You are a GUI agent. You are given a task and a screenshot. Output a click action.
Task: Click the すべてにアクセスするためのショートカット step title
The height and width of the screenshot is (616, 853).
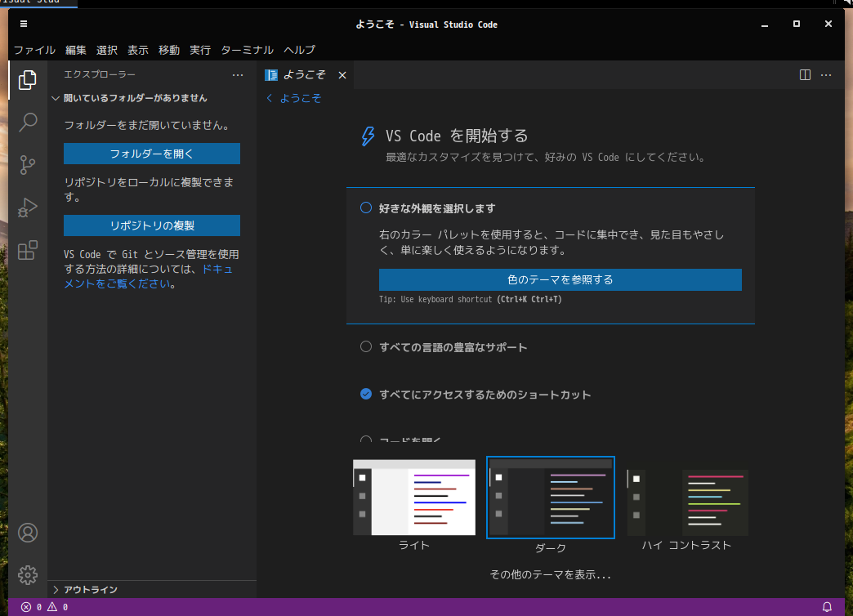(x=485, y=395)
